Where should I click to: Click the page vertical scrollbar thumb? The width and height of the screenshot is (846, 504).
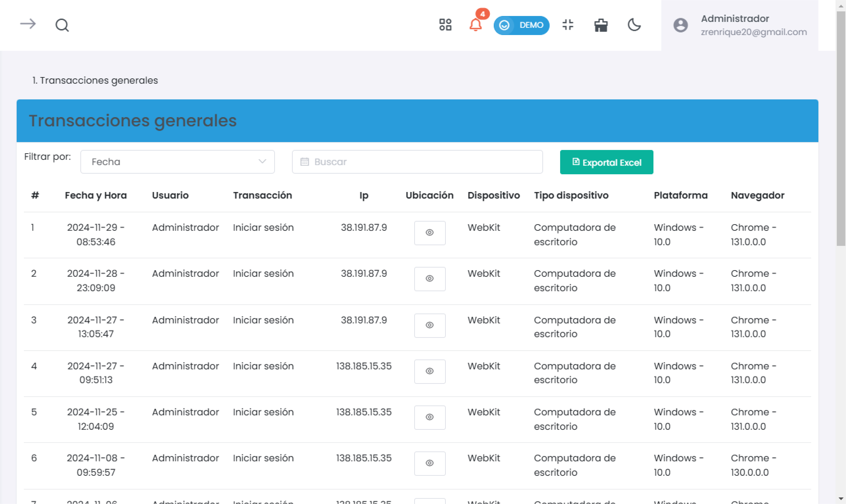coord(841,128)
